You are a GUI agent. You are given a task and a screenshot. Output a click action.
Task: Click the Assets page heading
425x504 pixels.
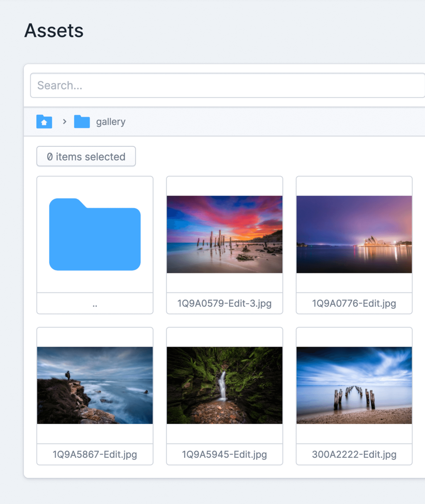(x=54, y=31)
